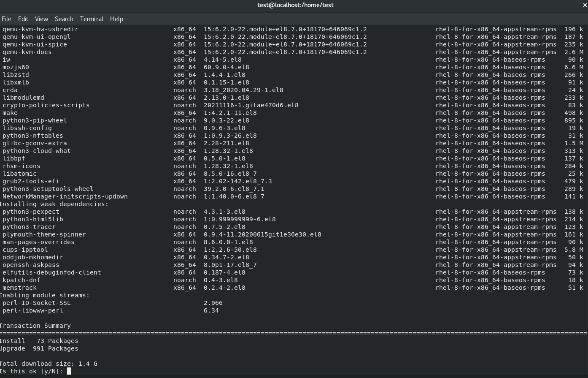Select package name rhsm-icons
This screenshot has height=378, width=588.
[22, 166]
